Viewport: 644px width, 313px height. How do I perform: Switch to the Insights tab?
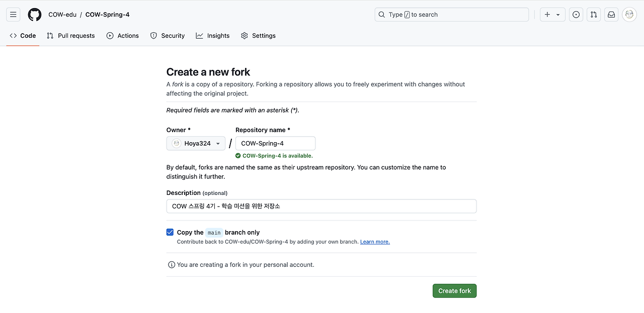(x=213, y=36)
